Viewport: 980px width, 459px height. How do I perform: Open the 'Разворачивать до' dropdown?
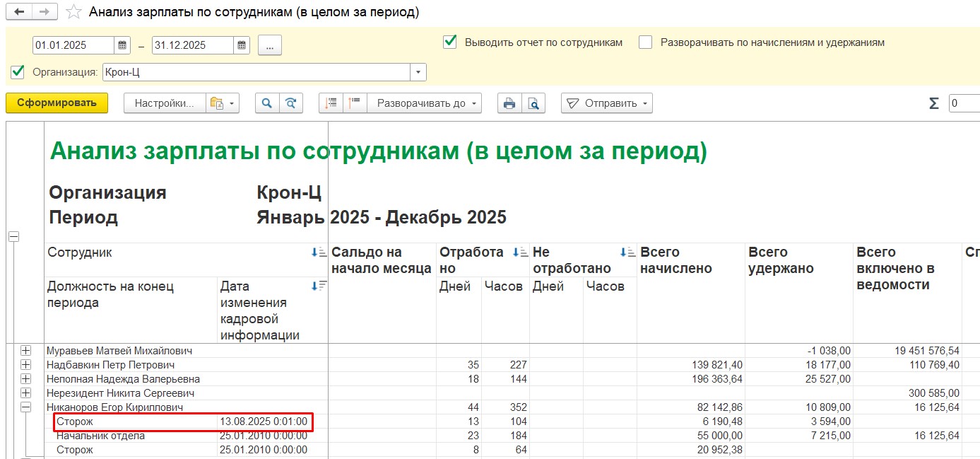point(427,103)
